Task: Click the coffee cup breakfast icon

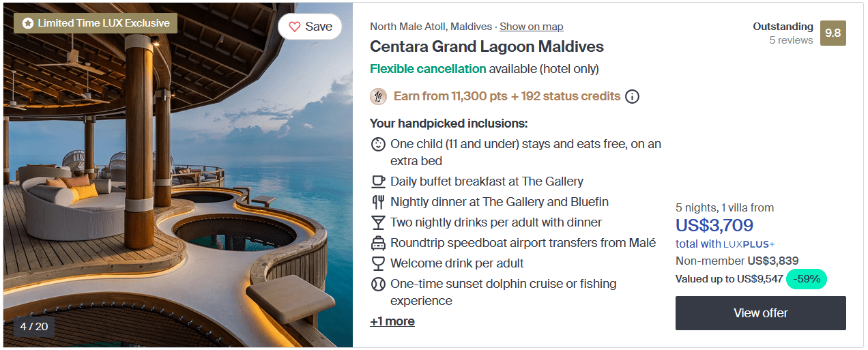Action: tap(378, 181)
